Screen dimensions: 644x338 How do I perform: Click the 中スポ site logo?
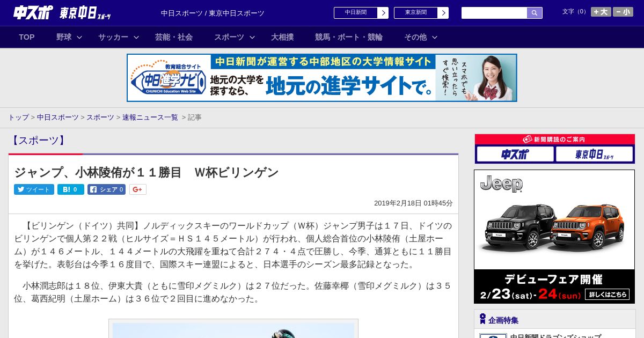[x=33, y=12]
